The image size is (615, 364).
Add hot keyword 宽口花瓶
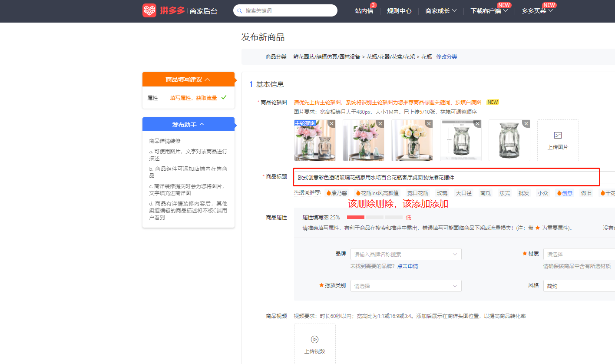coord(418,193)
